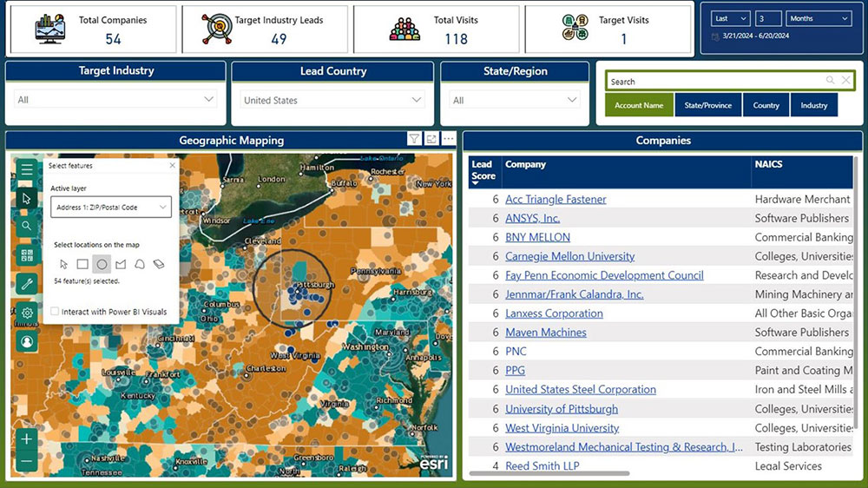Clear the search box with X
The image size is (868, 488).
[x=845, y=80]
